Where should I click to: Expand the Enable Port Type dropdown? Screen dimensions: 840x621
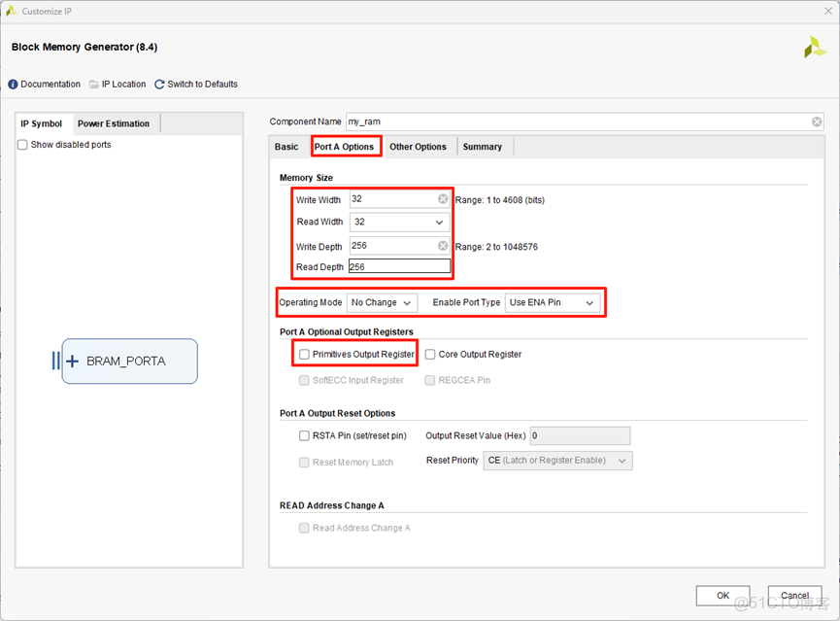click(x=552, y=302)
